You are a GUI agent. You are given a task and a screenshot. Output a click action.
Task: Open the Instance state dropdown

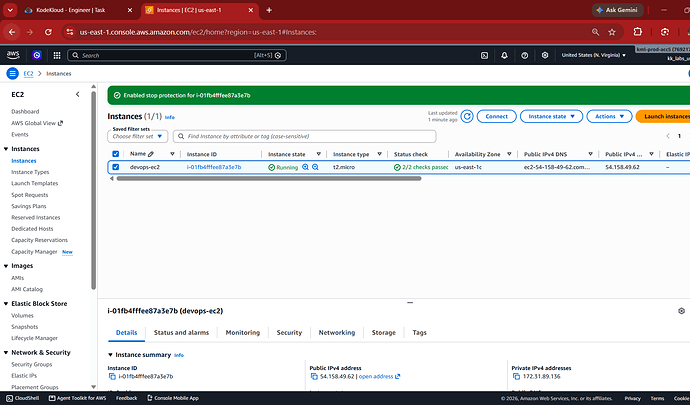pos(551,116)
